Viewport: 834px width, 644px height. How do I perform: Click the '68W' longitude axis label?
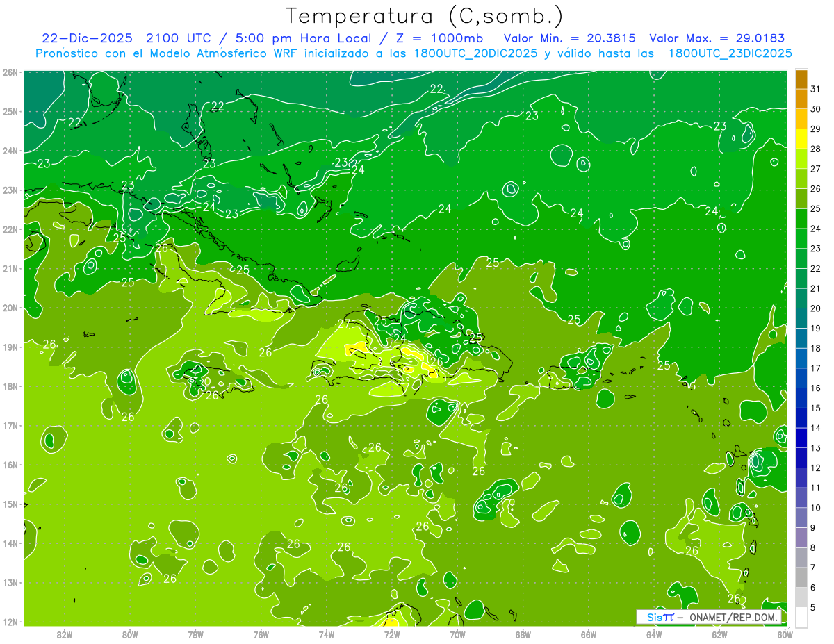(523, 634)
